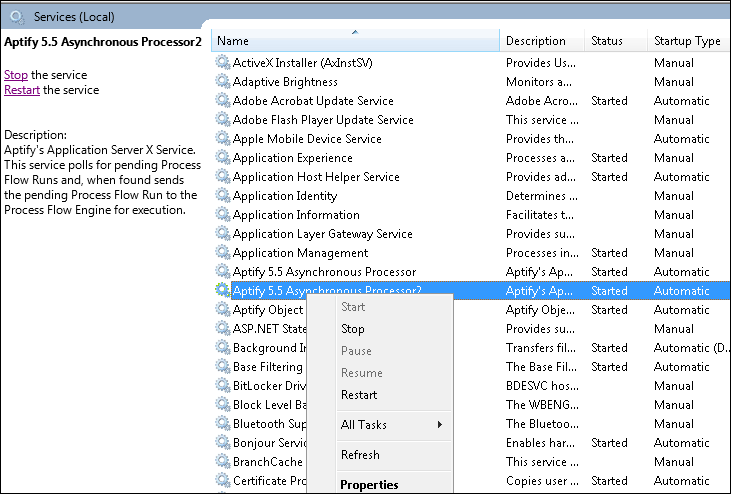Select Aptify 5.5 Asynchronous Processor name
Screen dimensions: 731x494
pos(324,272)
